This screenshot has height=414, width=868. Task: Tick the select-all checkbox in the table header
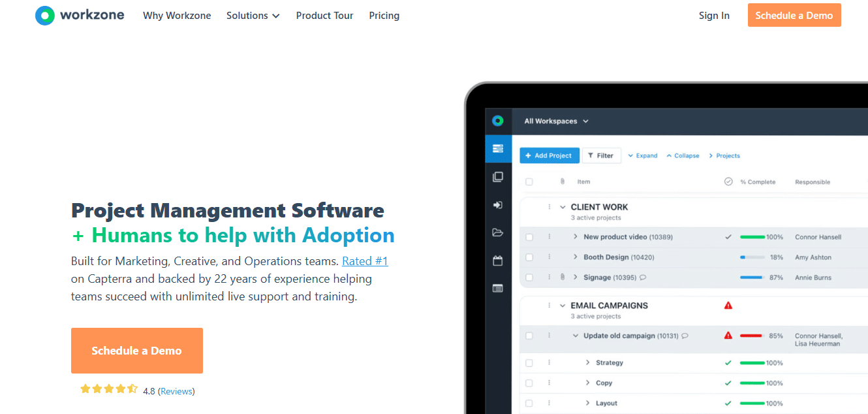click(x=529, y=182)
